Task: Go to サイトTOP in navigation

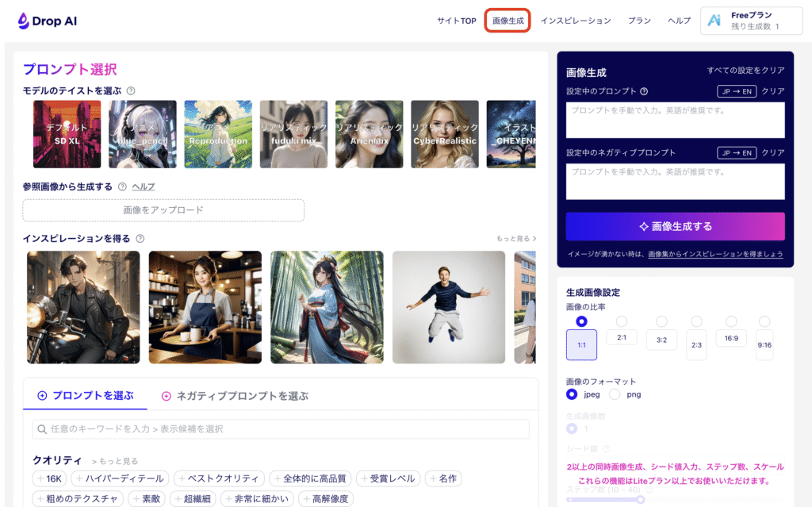Action: (456, 21)
